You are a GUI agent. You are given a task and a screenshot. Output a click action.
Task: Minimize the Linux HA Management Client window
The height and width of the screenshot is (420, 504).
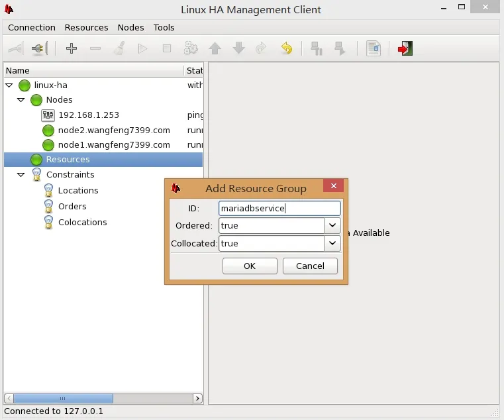click(444, 7)
